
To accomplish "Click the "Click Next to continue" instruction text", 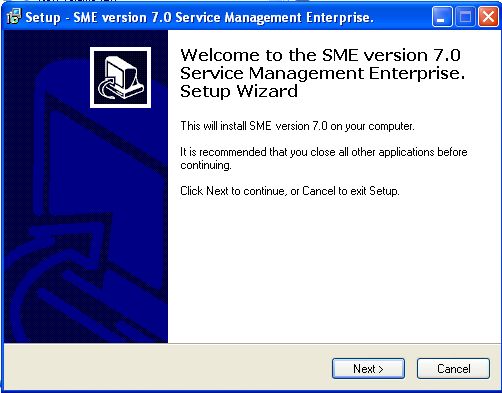I will tap(290, 191).
